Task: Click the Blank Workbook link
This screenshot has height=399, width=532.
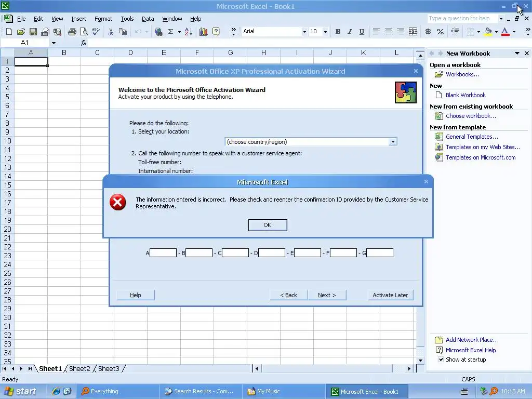Action: pos(465,95)
